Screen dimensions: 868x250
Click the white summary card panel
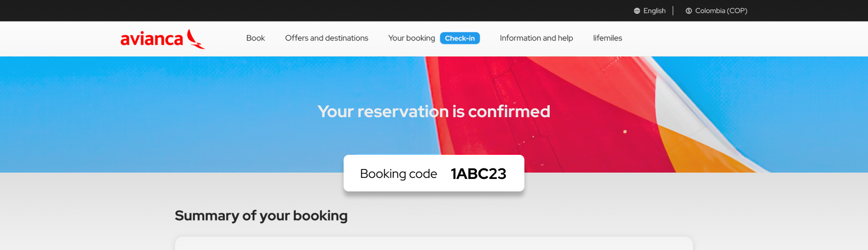click(433, 244)
